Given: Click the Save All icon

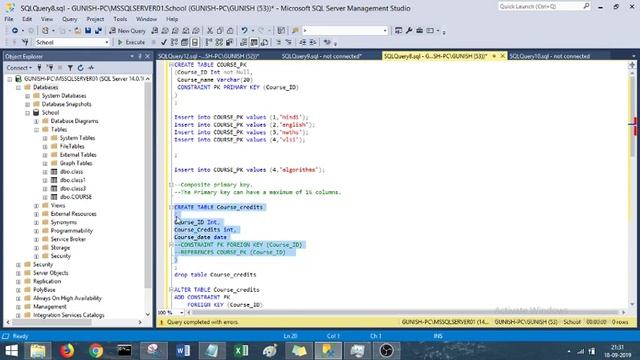Looking at the screenshot, I should tap(98, 31).
